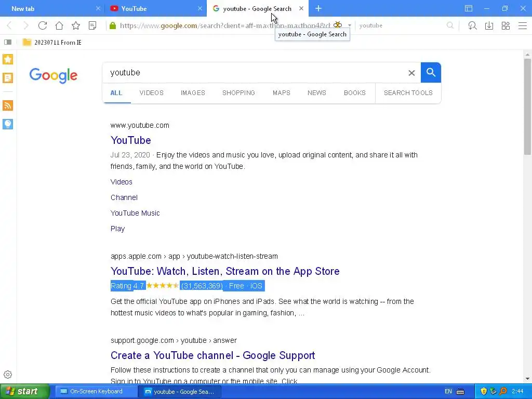This screenshot has height=399, width=532.
Task: Open the Channel sitelink
Action: pyautogui.click(x=124, y=197)
